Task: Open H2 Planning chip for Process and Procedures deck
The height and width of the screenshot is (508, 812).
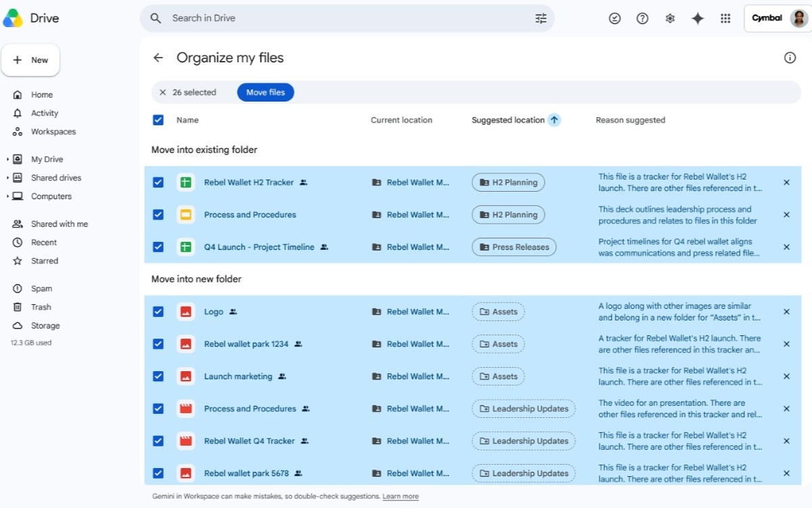Action: [508, 215]
